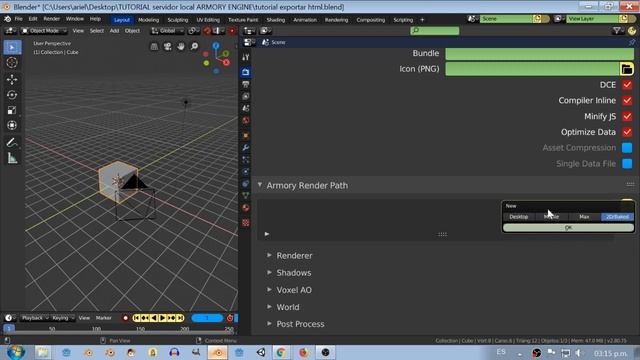The image size is (640, 360).
Task: Browse for Icon PNG file folder button
Action: coord(627,69)
